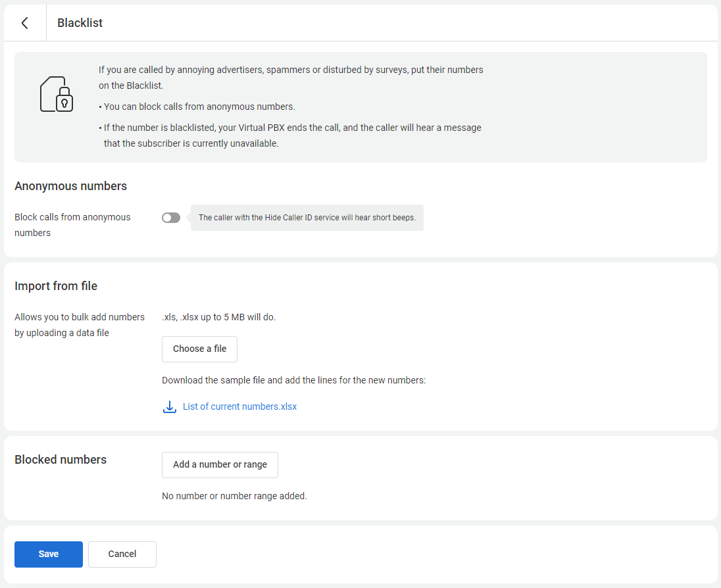Download 'List of current numbers.xlsx'
The width and height of the screenshot is (721, 588).
point(239,407)
